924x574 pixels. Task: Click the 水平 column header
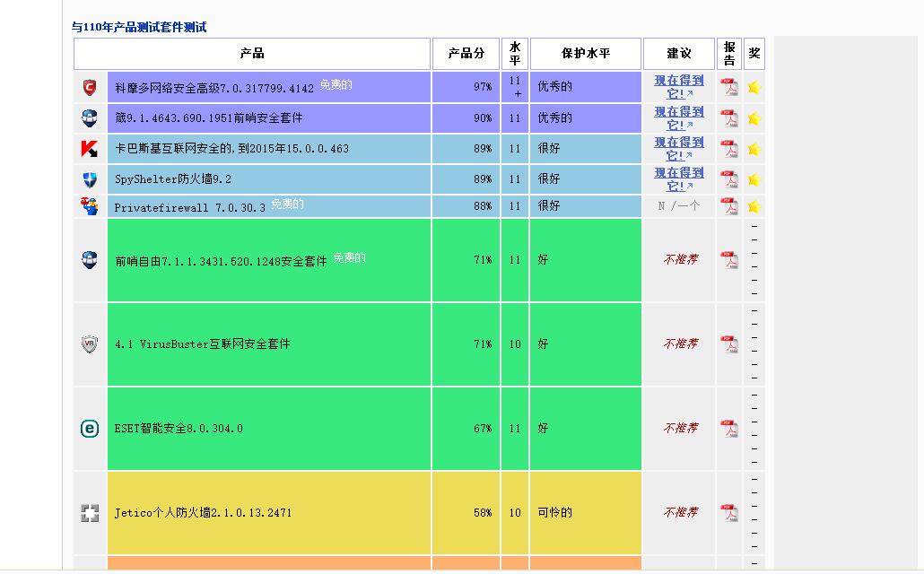[514, 54]
